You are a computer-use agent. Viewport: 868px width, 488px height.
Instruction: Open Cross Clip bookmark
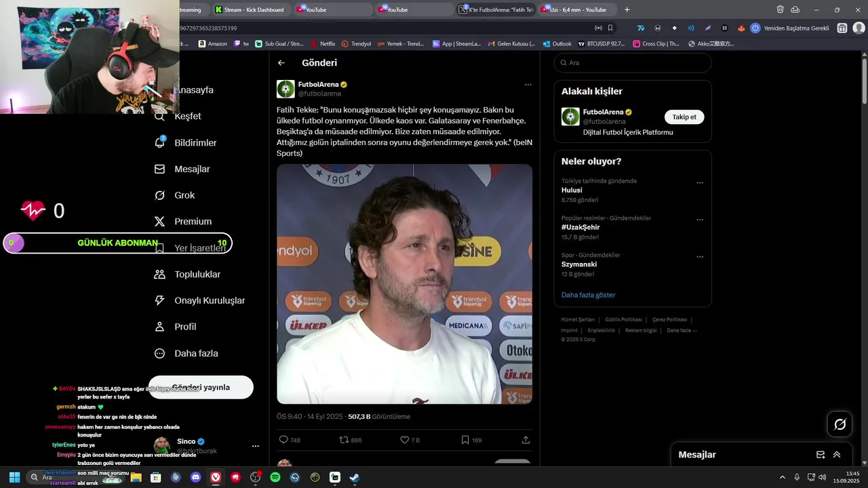click(656, 44)
